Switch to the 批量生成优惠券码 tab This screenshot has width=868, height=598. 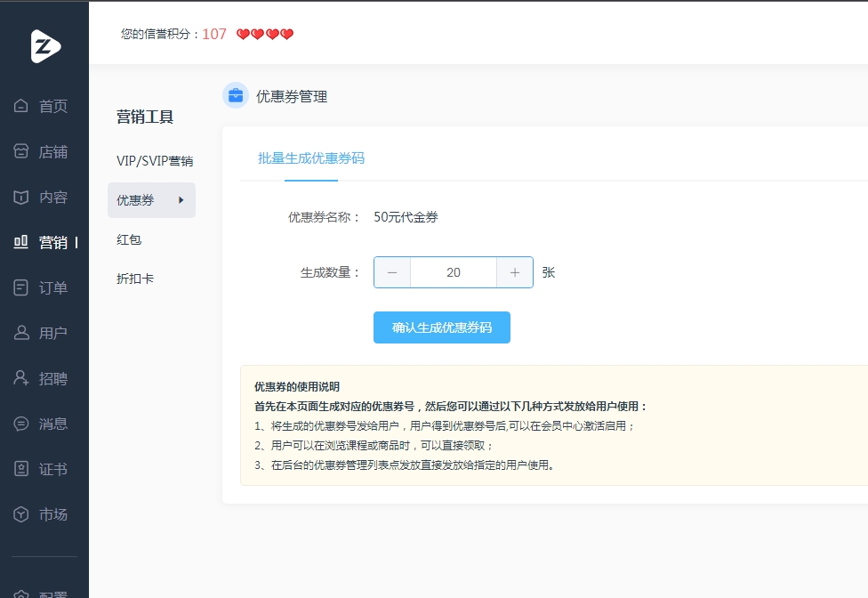coord(311,158)
